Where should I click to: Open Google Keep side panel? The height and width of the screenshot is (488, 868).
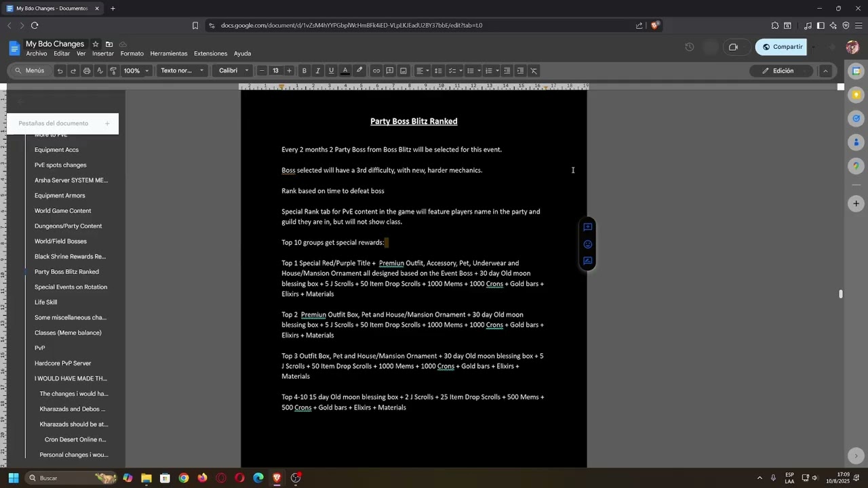(856, 95)
